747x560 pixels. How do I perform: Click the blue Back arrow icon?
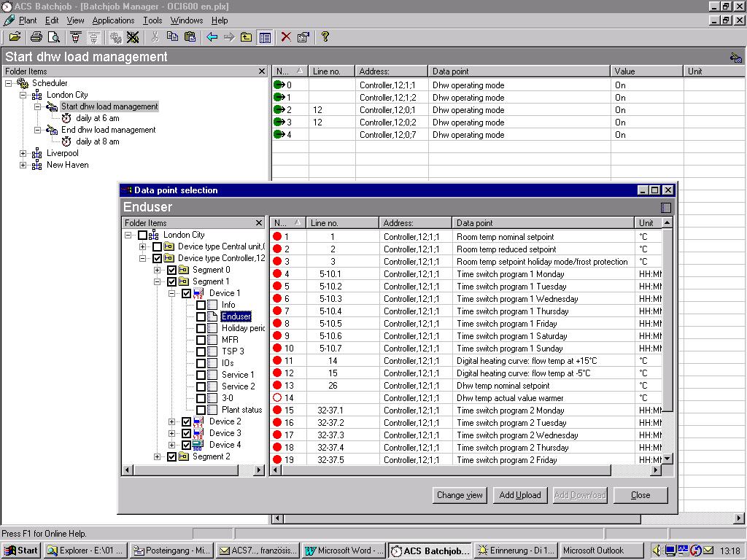coord(212,36)
